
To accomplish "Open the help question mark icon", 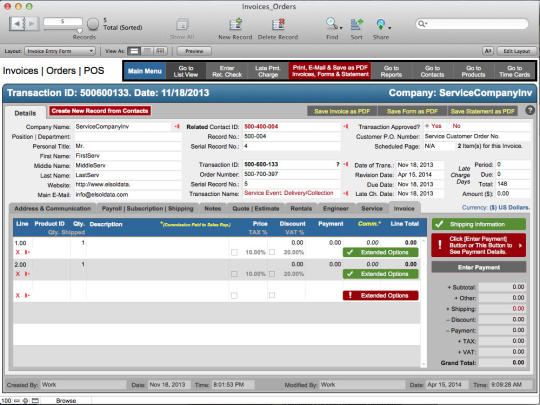I will pyautogui.click(x=530, y=110).
